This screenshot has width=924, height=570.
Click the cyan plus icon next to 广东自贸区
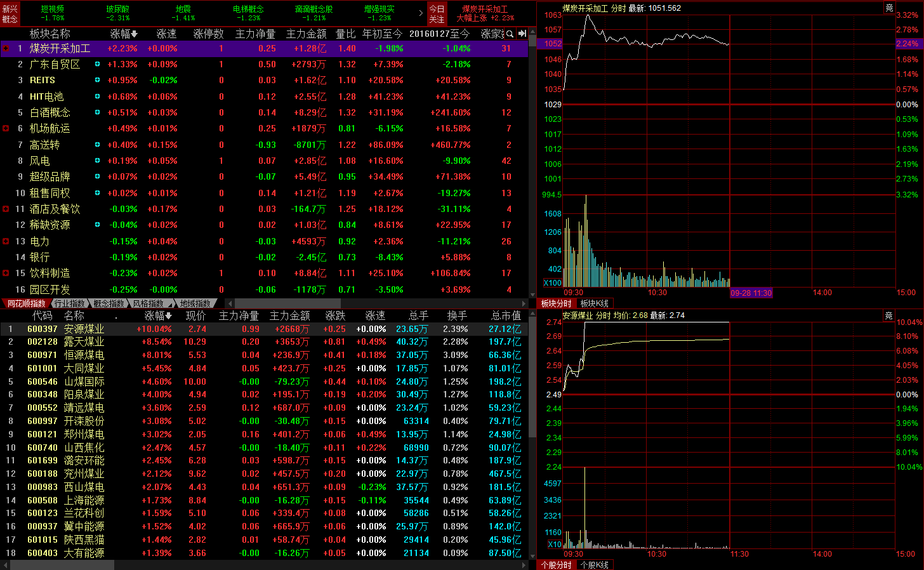(97, 64)
